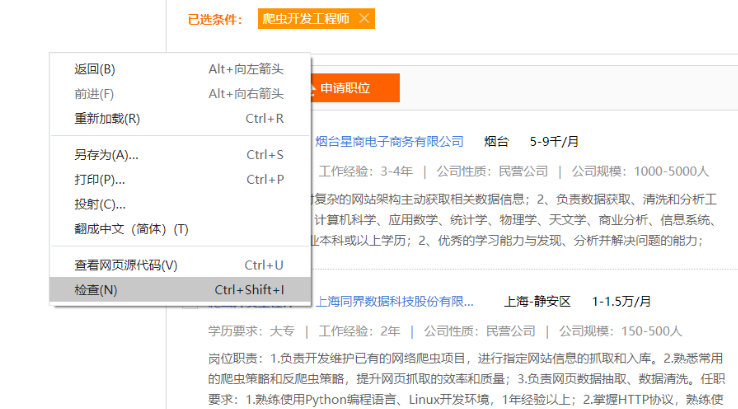The image size is (738, 409).
Task: Choose 投射(C)... in context menu
Action: (x=180, y=204)
